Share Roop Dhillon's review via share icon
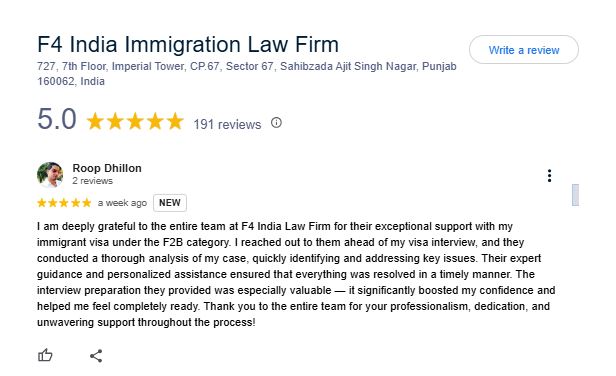616x376 pixels. 96,356
